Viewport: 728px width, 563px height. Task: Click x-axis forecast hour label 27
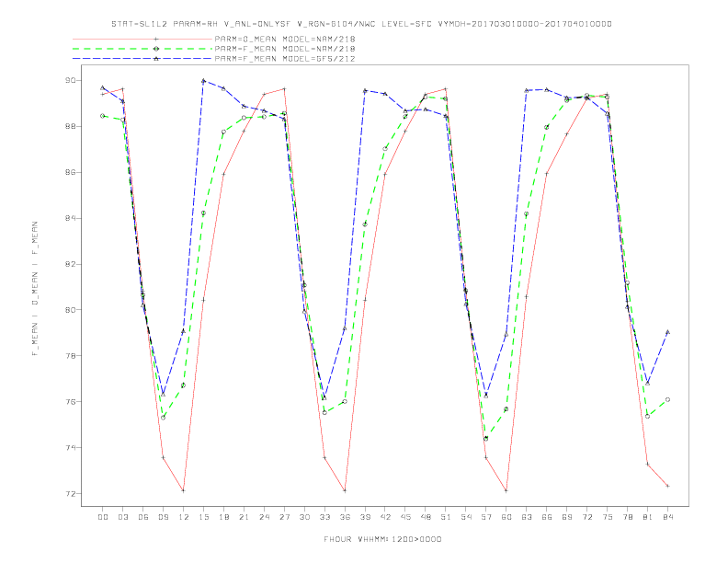(284, 517)
